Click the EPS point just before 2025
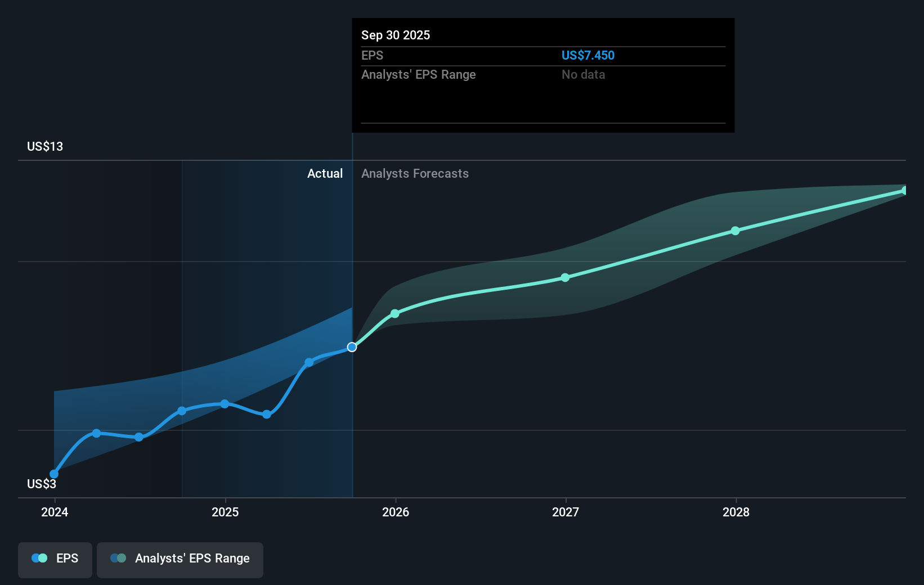Image resolution: width=924 pixels, height=585 pixels. [182, 411]
